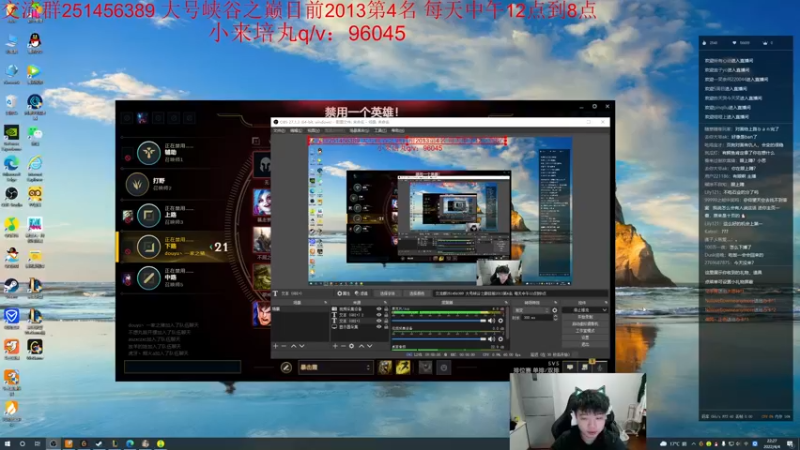
Task: Select the bottom lane role emblem
Action: (148, 247)
